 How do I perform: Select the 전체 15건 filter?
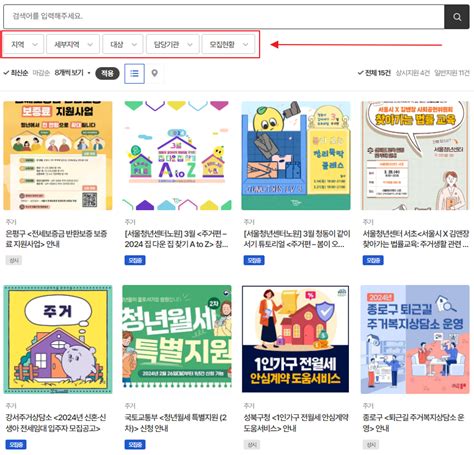click(374, 73)
